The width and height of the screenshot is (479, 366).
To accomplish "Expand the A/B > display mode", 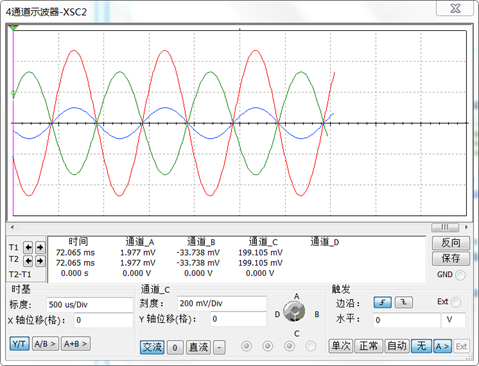I will click(45, 344).
